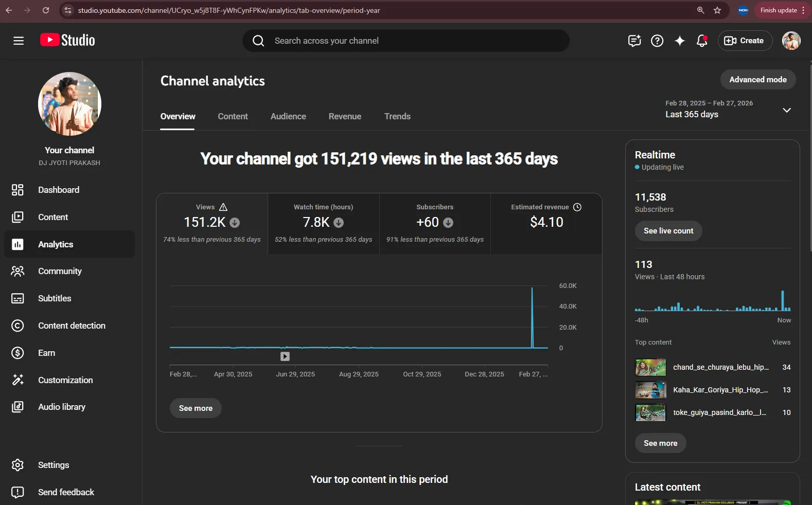
Task: Open the Create button menu
Action: point(745,41)
